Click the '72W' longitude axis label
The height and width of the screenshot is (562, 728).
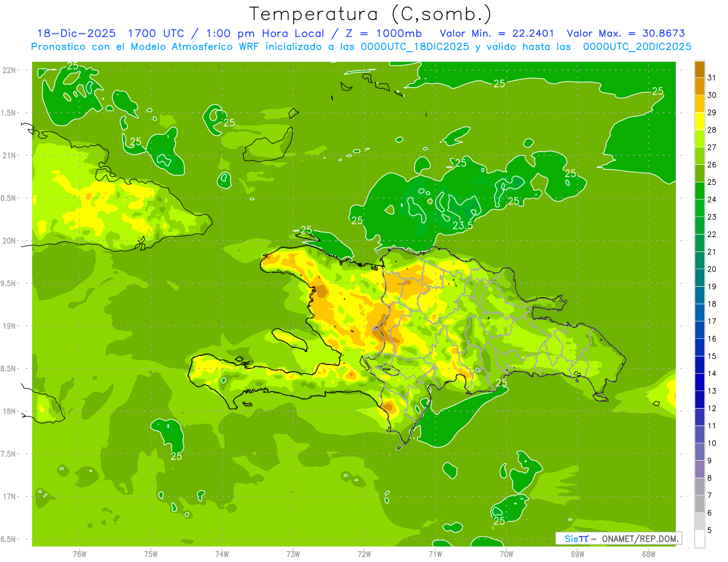pos(364,554)
